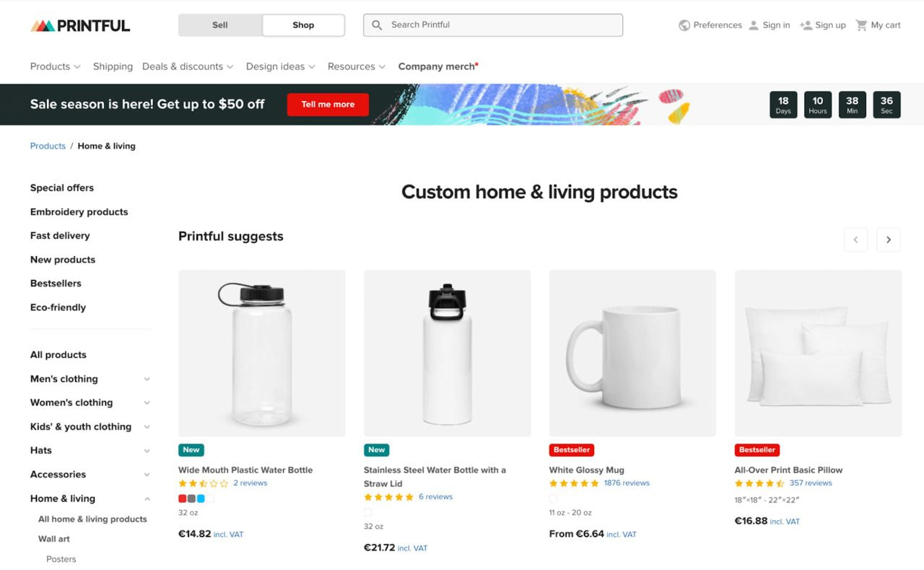Click the Sign in person icon
The height and width of the screenshot is (570, 924).
pyautogui.click(x=754, y=25)
